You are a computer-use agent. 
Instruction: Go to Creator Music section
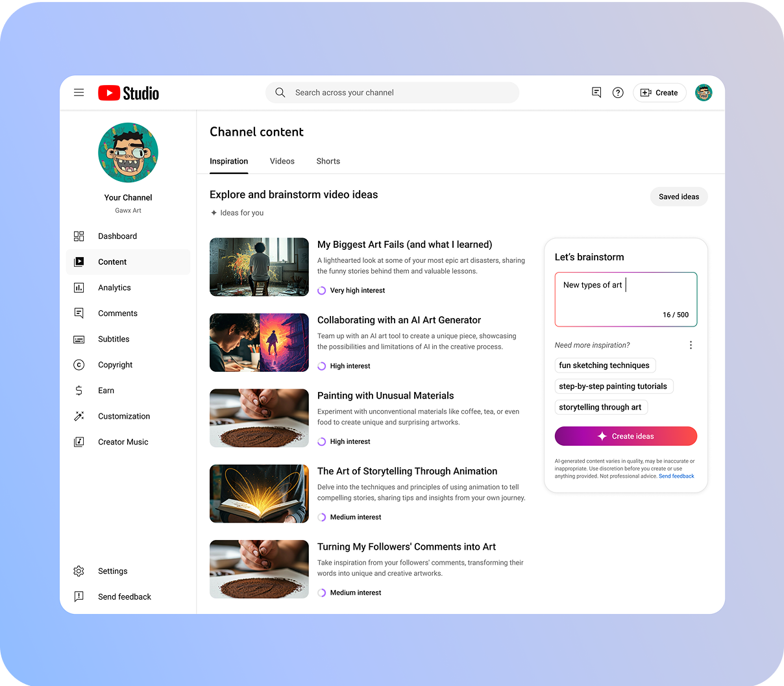click(123, 442)
